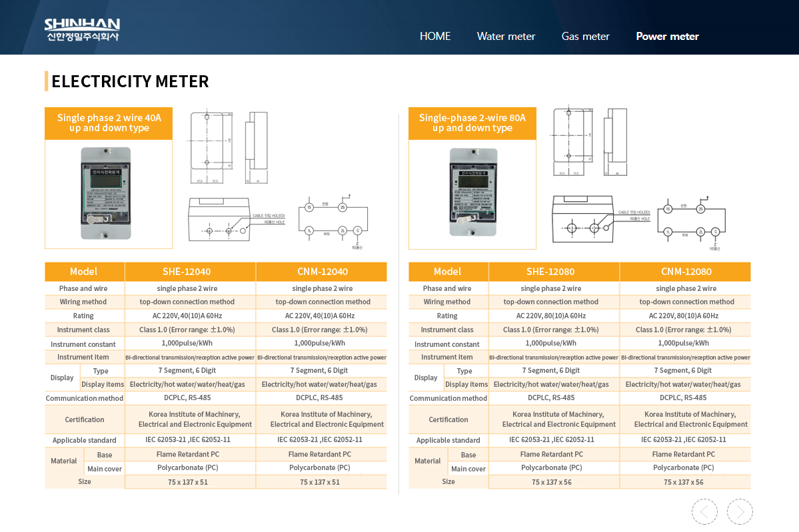Click Class 1.0 error range under CNM-12040
Screen dimensions: 799x532
tap(319, 330)
